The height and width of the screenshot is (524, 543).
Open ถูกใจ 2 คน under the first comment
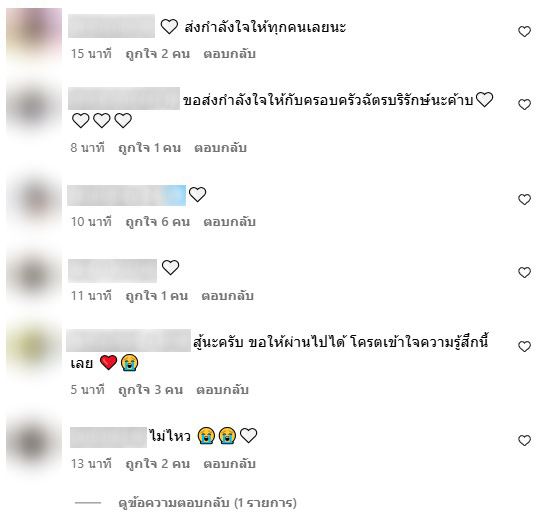pos(158,54)
